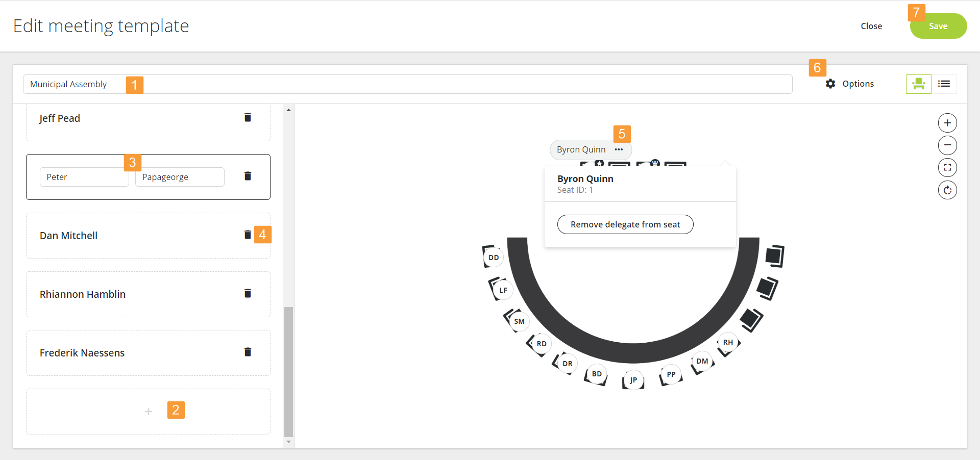
Task: Delete Frederik Naessens delegate entry
Action: [248, 352]
